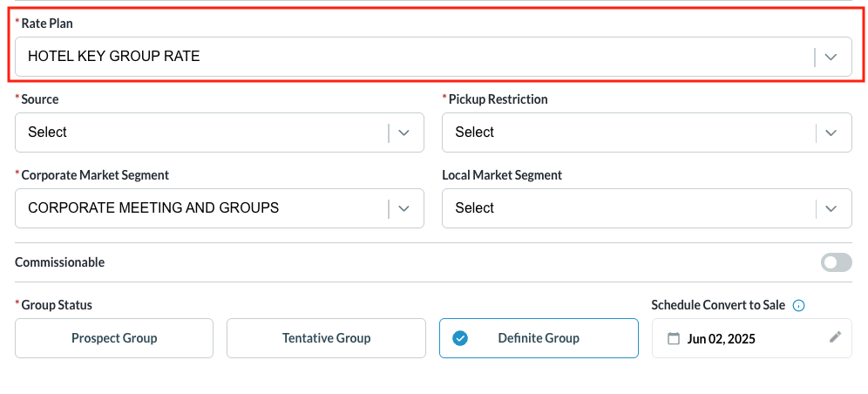
Task: Open the Source dropdown arrow
Action: [x=403, y=132]
